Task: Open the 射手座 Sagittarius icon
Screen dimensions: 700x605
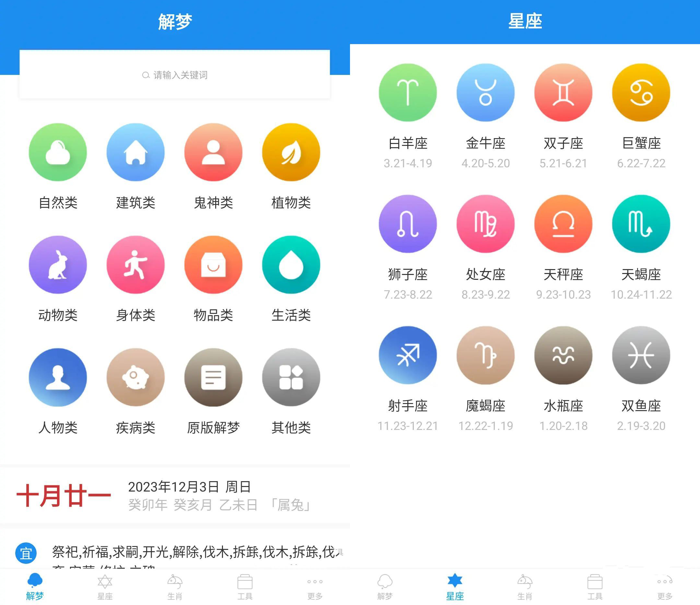Action: [x=408, y=355]
